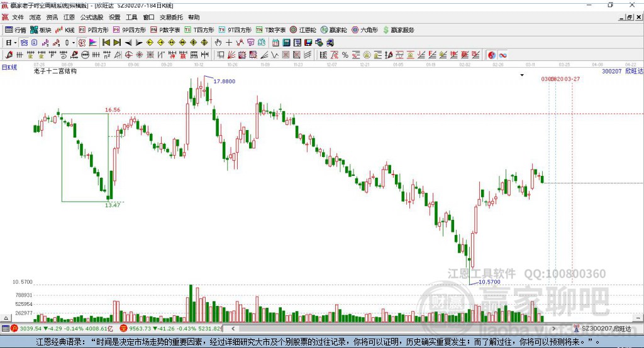644x348 pixels.
Task: Click the pink flag icon
Action: [x=93, y=43]
